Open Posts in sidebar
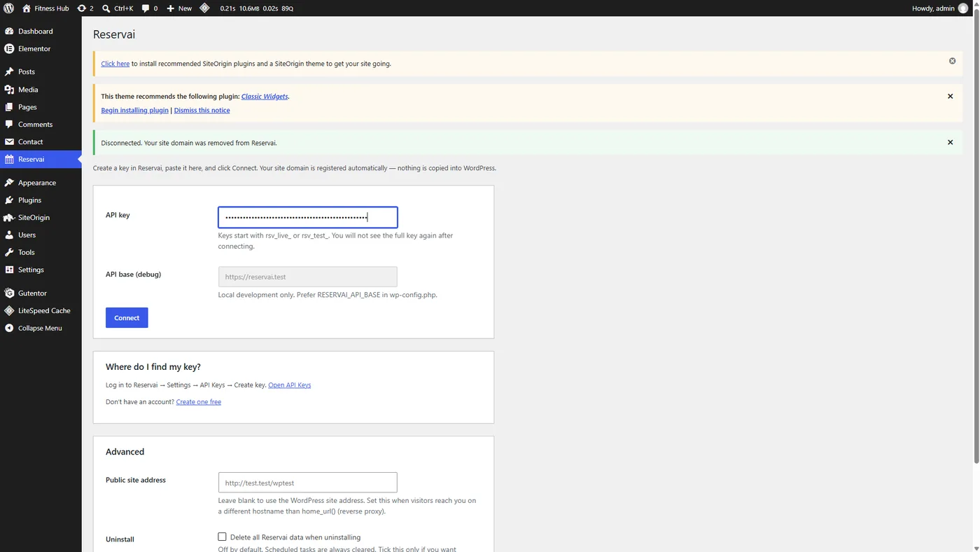This screenshot has width=980, height=552. coord(41,72)
